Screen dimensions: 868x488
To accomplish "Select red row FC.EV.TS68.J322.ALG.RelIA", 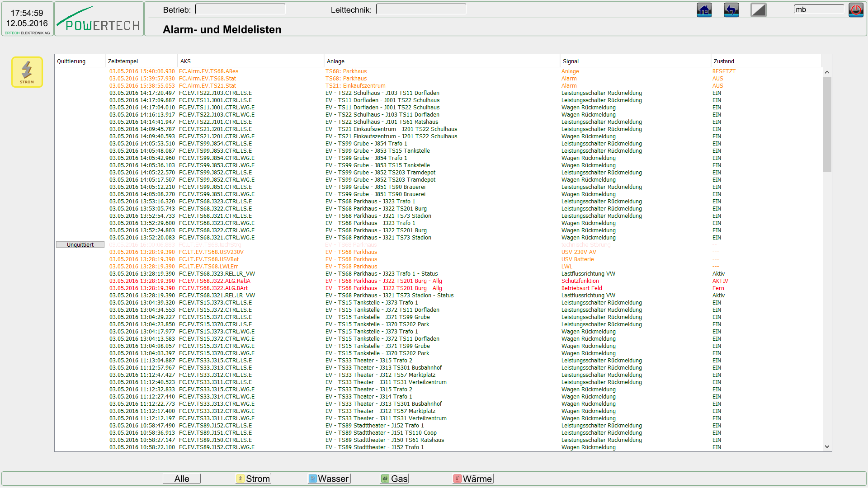I will (439, 281).
